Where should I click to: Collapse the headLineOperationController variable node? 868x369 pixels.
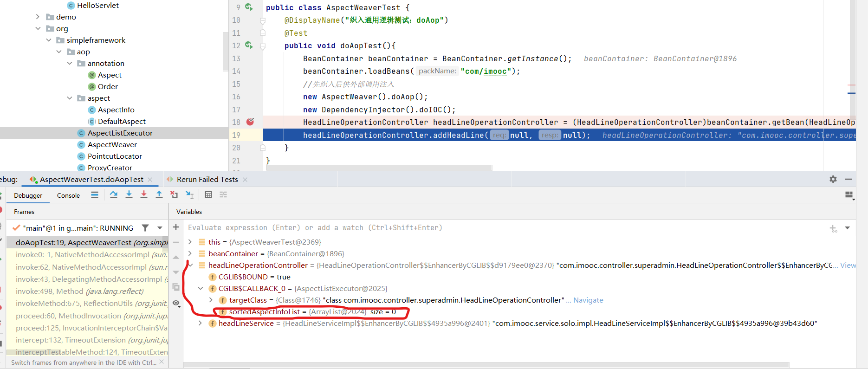(x=190, y=265)
